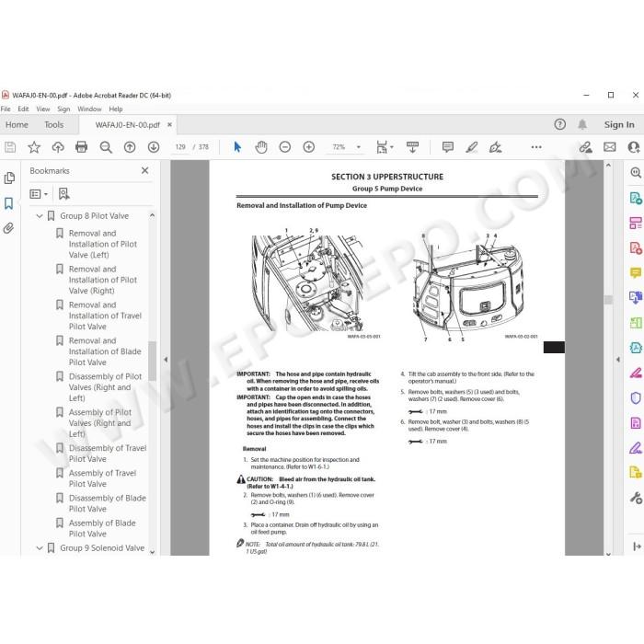Open Assembly of Blade Pilot Valve
Screen dimensions: 644x644
102,528
